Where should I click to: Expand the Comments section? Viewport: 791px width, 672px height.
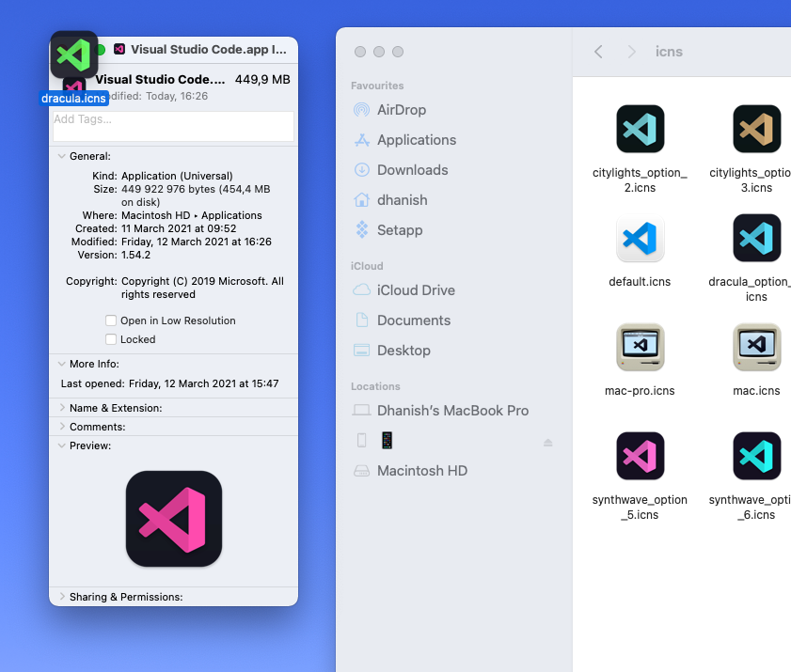61,427
